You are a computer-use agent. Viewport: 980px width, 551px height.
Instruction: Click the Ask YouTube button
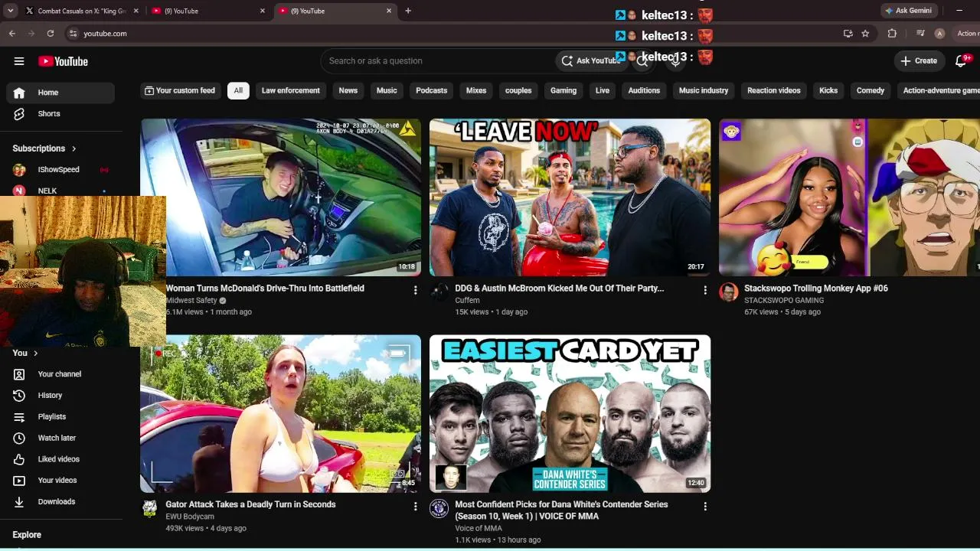click(x=590, y=61)
